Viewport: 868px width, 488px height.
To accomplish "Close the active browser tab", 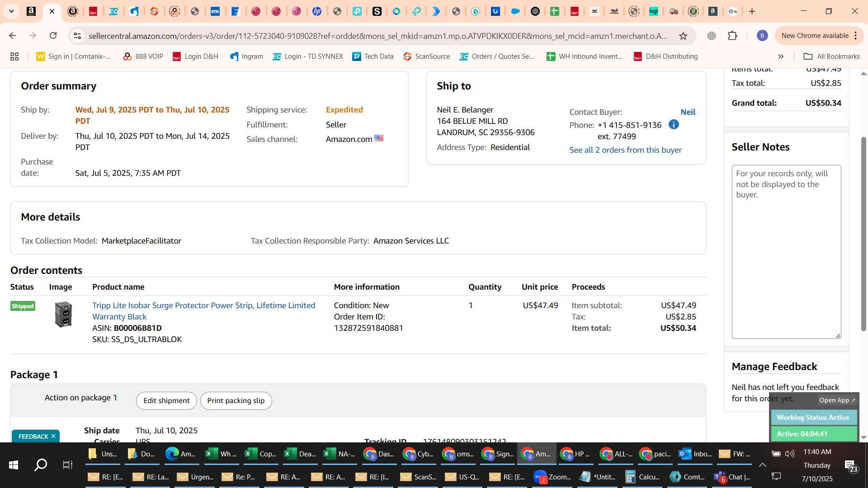I will 52,11.
